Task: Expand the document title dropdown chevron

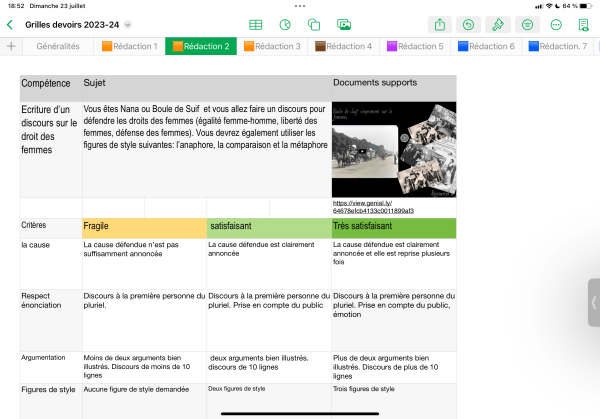Action: [x=127, y=24]
